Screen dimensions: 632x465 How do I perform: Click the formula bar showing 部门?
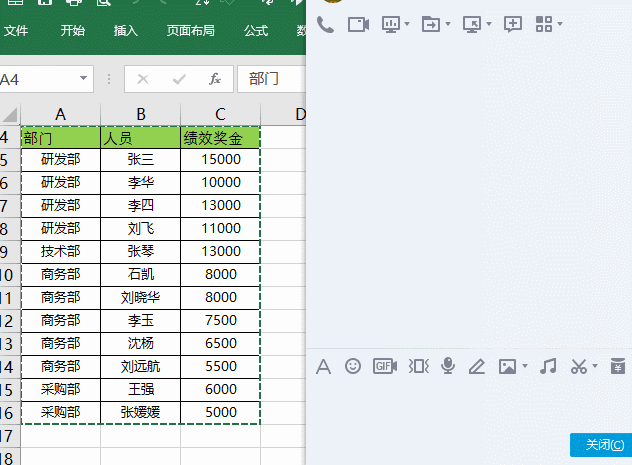271,79
